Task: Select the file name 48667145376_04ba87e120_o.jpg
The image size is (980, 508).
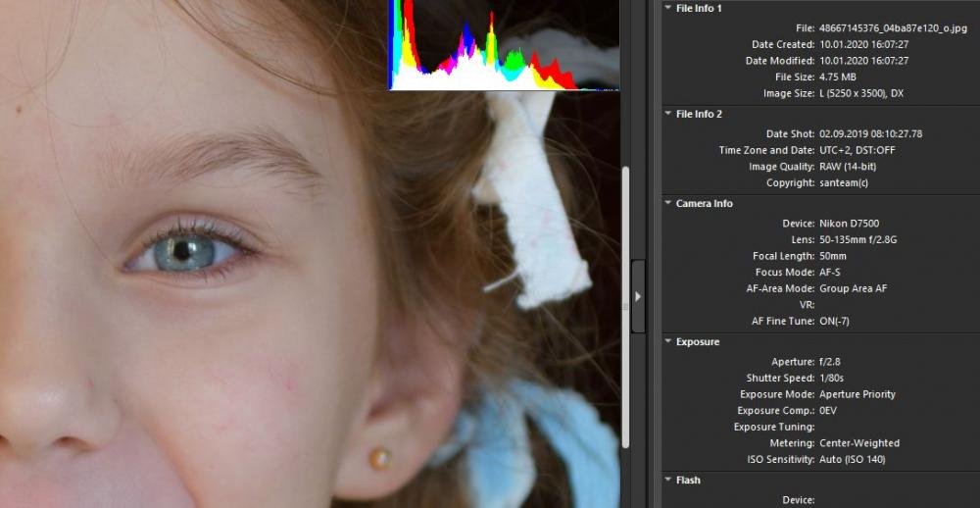Action: tap(893, 28)
